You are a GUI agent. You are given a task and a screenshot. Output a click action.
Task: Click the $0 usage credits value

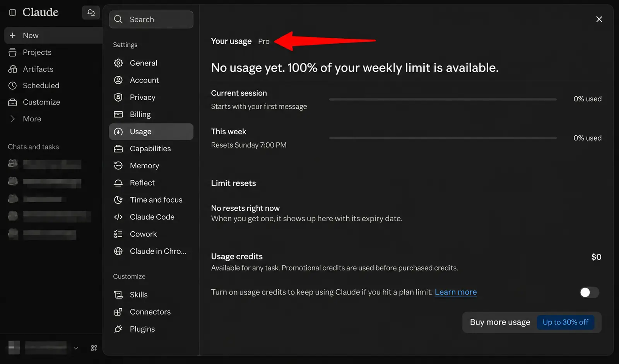(596, 257)
